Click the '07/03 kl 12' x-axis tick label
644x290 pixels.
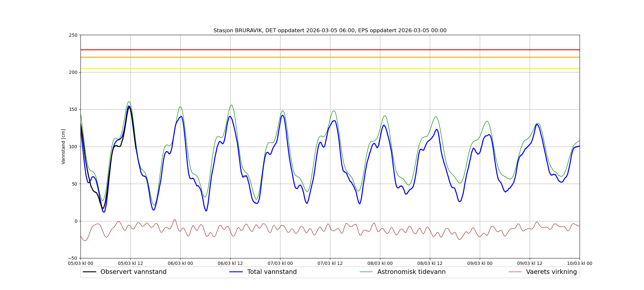point(330,264)
